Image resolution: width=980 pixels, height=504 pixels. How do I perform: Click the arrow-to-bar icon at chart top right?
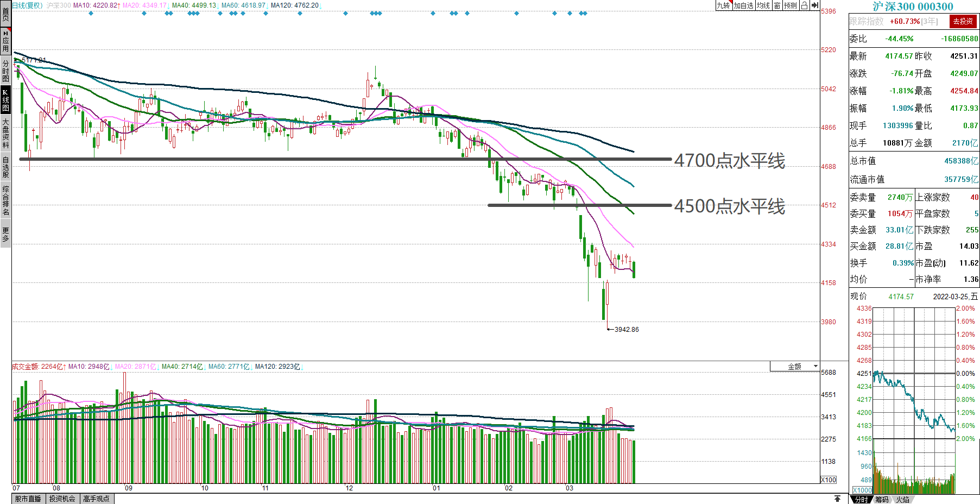point(815,5)
